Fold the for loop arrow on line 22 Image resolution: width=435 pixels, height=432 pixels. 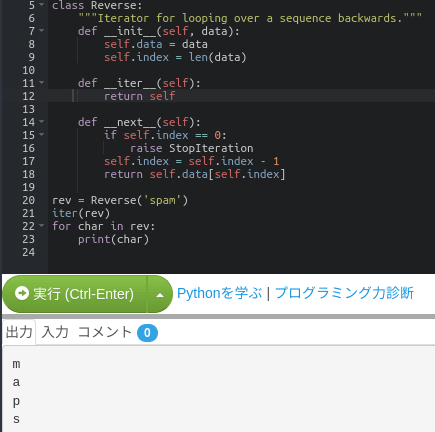[42, 226]
